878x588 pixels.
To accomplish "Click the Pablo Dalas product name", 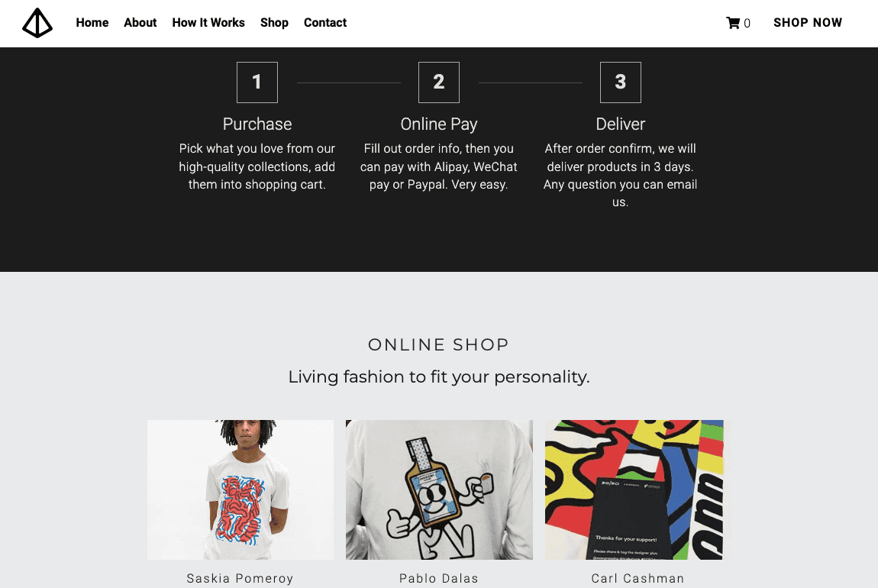I will [439, 578].
